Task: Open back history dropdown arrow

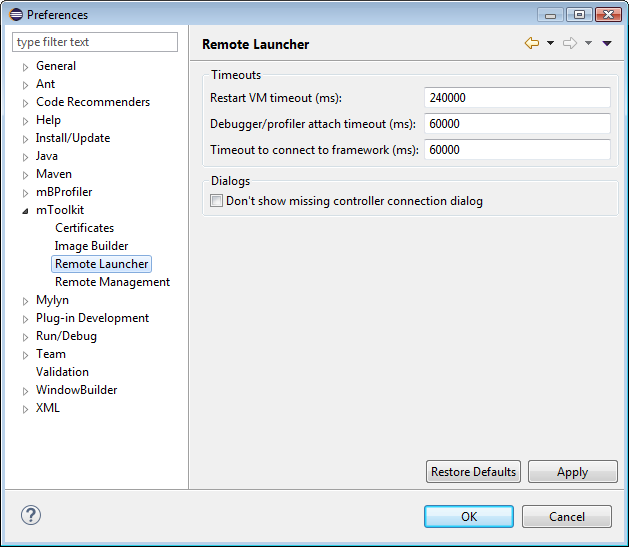Action: (x=550, y=43)
